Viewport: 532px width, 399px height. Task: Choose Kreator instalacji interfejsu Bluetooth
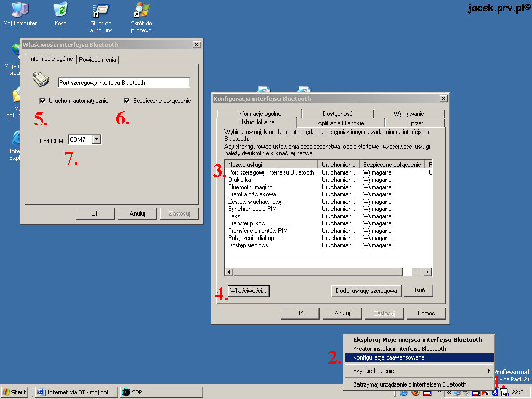click(419, 349)
